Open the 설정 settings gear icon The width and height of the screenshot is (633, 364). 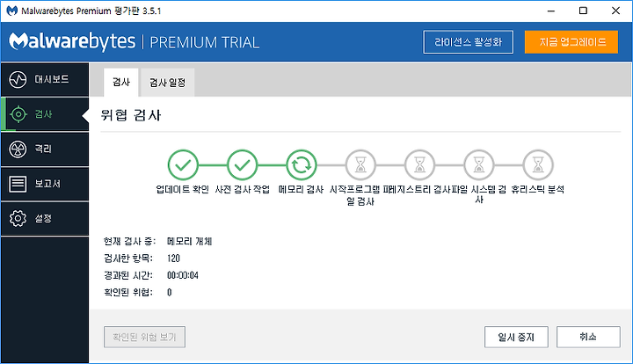pos(18,218)
